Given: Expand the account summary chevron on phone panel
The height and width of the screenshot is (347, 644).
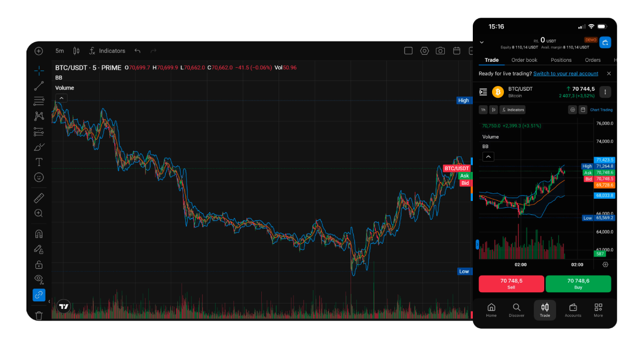Looking at the screenshot, I should [481, 42].
